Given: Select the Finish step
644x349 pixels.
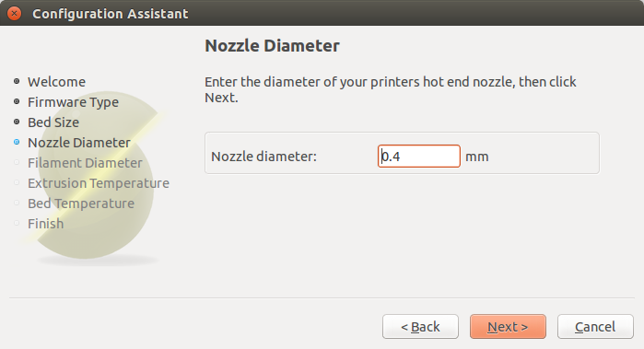Looking at the screenshot, I should [45, 224].
